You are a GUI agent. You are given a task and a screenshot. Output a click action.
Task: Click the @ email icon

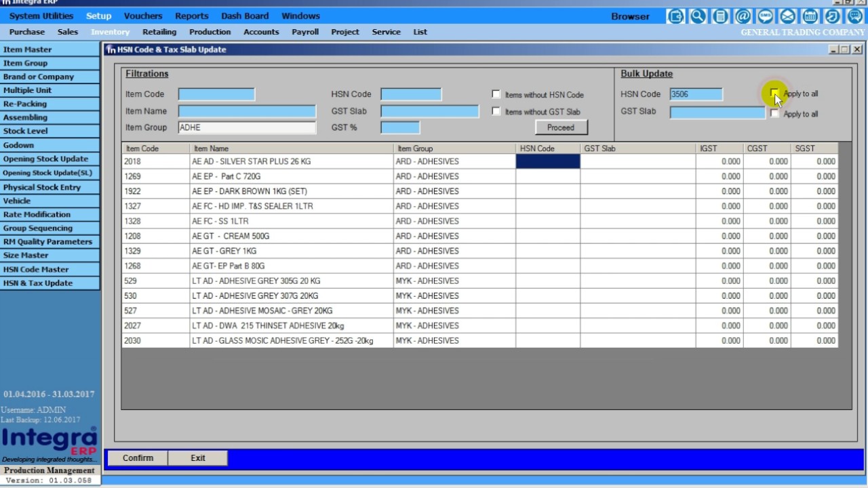(743, 16)
